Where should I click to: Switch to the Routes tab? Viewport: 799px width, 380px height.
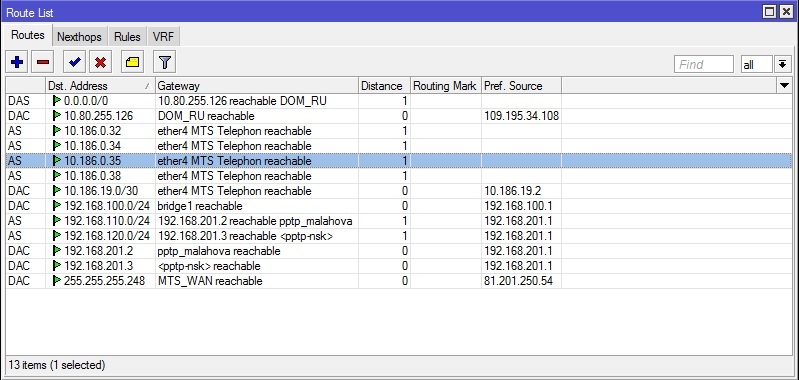pos(28,36)
